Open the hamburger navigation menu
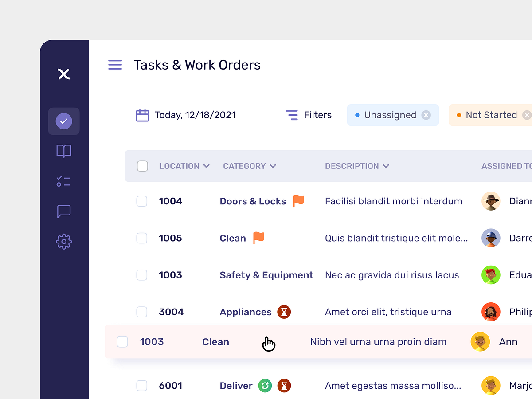532x399 pixels. (x=115, y=65)
